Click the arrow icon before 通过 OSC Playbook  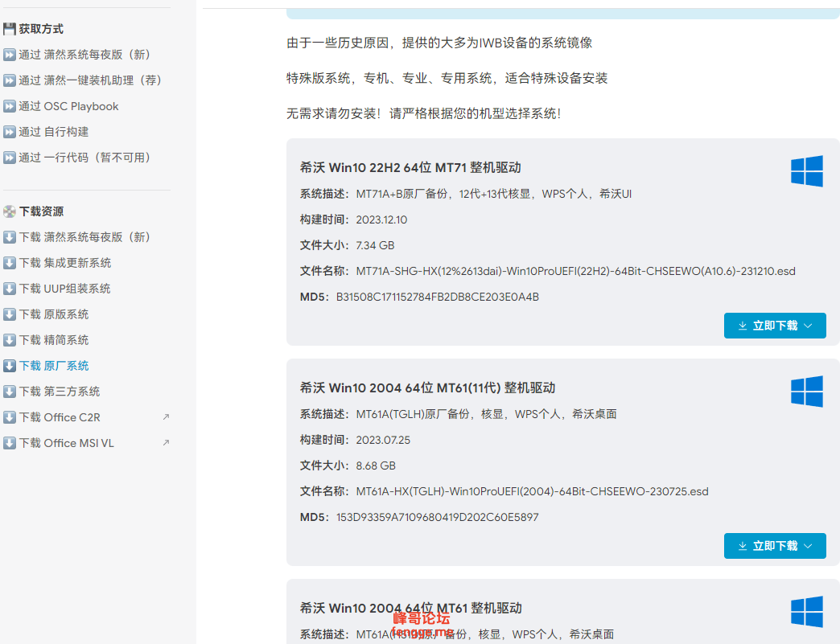[9, 106]
